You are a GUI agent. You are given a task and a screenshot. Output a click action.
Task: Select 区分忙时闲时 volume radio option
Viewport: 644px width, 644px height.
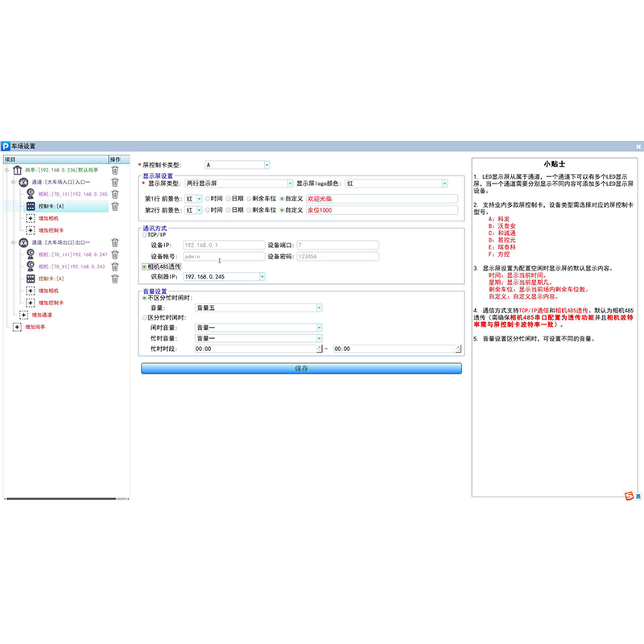click(145, 318)
